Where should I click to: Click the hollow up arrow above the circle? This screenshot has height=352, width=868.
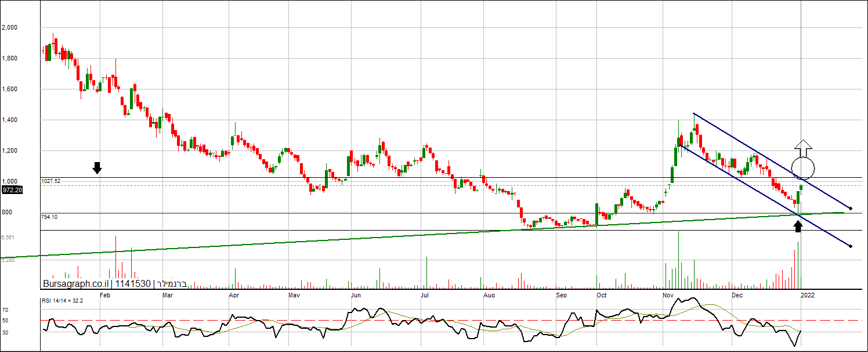click(804, 149)
